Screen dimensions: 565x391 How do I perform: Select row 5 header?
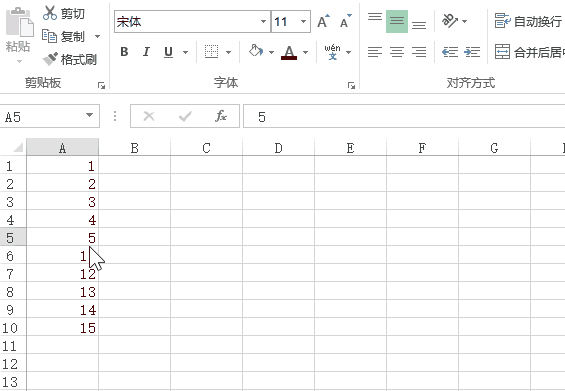pyautogui.click(x=13, y=237)
